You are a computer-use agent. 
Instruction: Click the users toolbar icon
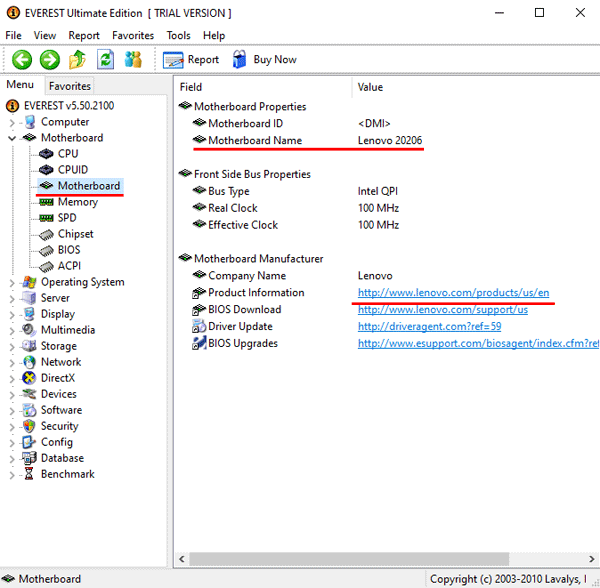(x=133, y=60)
